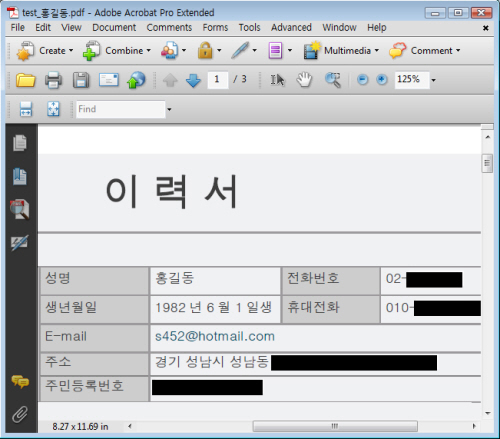Image resolution: width=500 pixels, height=439 pixels.
Task: Expand the Secure padlock dropdown arrow
Action: pos(219,51)
